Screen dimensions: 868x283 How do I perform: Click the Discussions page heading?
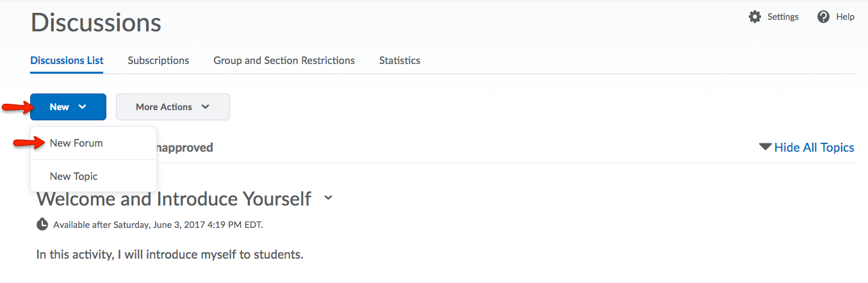[95, 22]
